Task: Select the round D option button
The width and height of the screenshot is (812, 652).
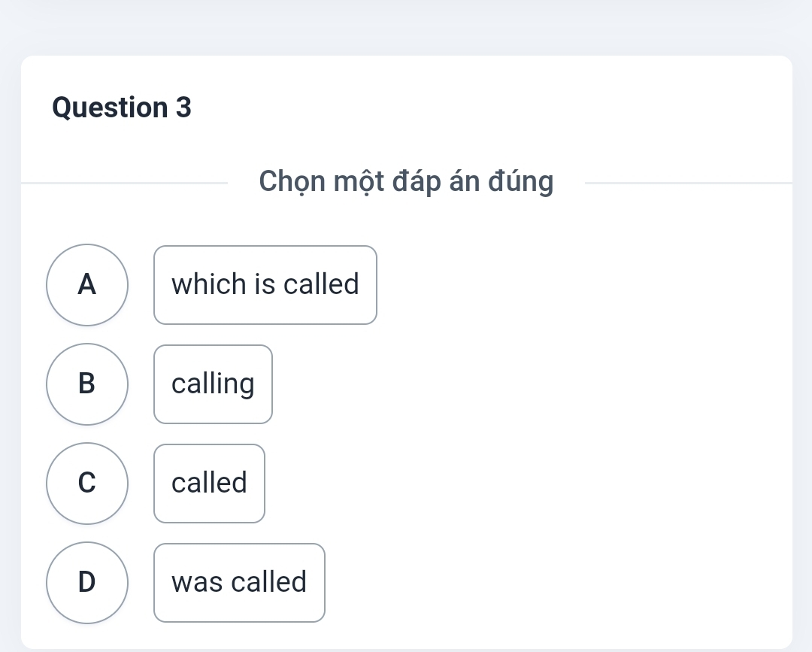Action: tap(87, 583)
